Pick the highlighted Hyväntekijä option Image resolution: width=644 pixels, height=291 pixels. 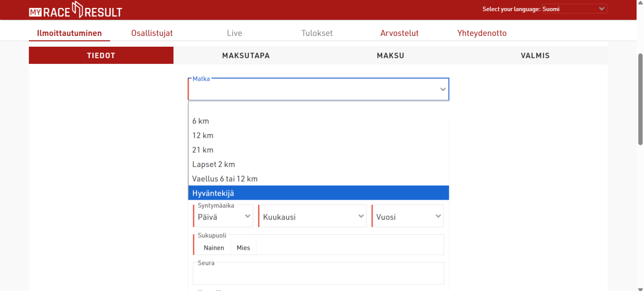(213, 193)
